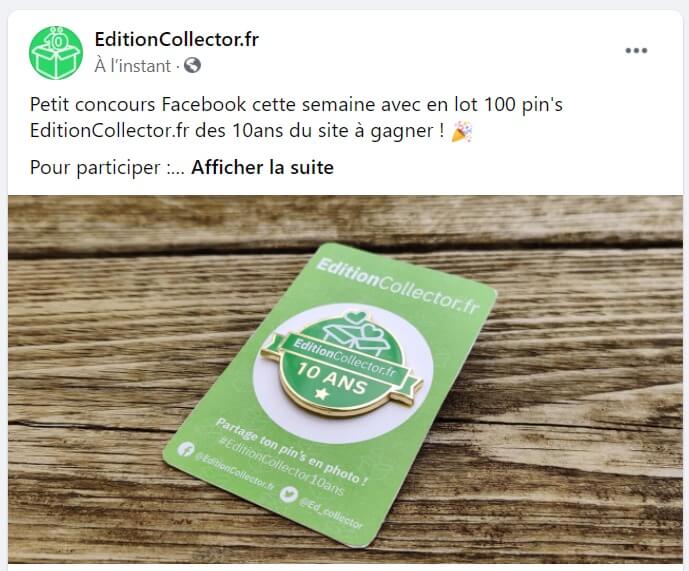The width and height of the screenshot is (689, 571).
Task: Click the @Ed_collector handle on the card
Action: click(331, 513)
